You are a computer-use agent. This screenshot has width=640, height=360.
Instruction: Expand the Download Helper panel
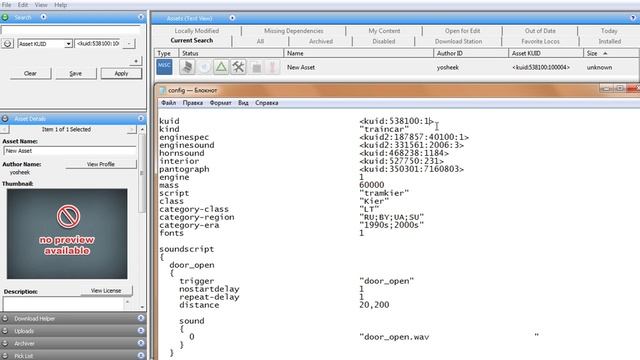coord(141,318)
